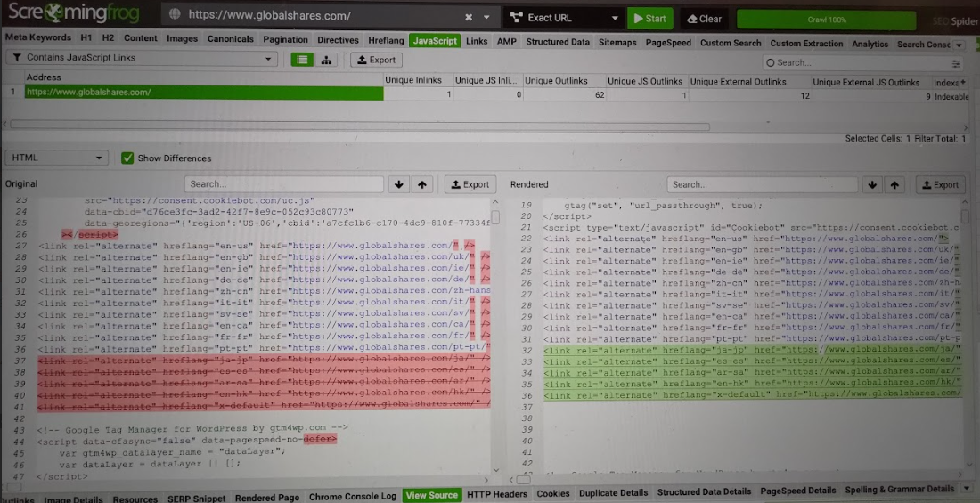Viewport: 980px width, 503px height.
Task: Clear the URL bar with the X icon
Action: click(x=469, y=17)
